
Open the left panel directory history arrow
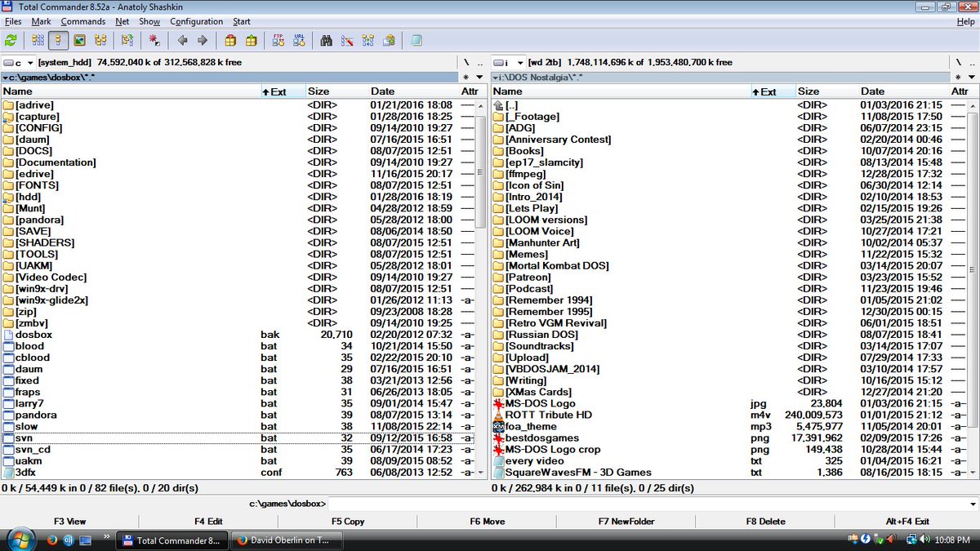(481, 77)
